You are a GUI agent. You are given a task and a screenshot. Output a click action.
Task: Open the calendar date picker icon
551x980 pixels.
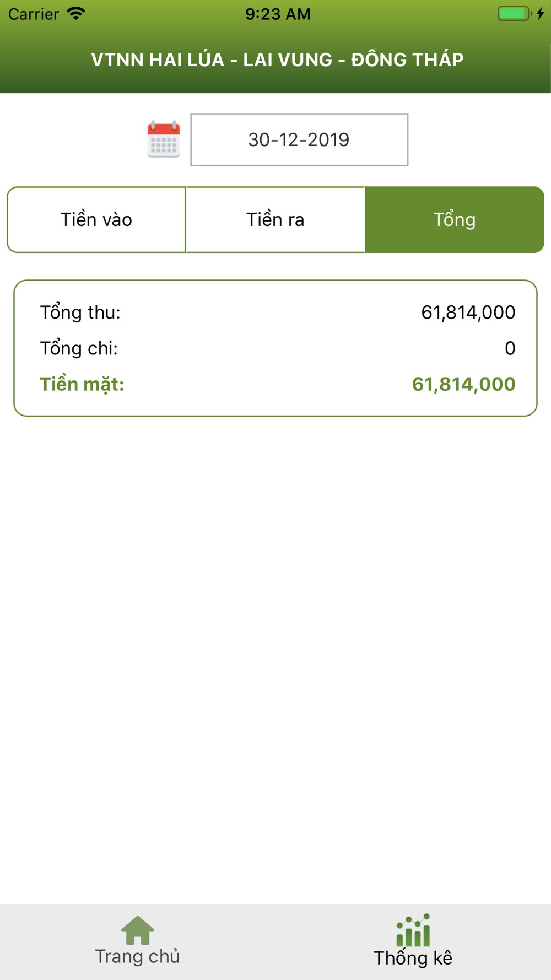(164, 139)
